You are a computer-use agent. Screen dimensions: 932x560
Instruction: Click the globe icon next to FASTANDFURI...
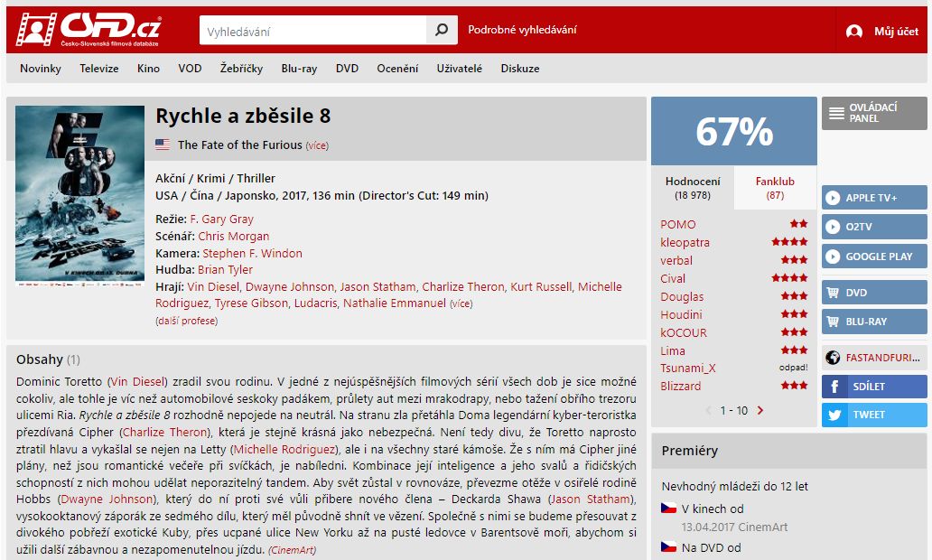(x=834, y=358)
